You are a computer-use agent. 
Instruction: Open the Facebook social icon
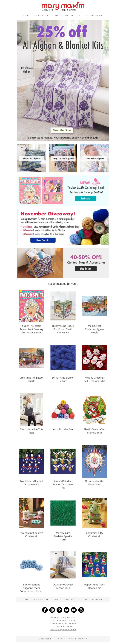tap(45, 610)
